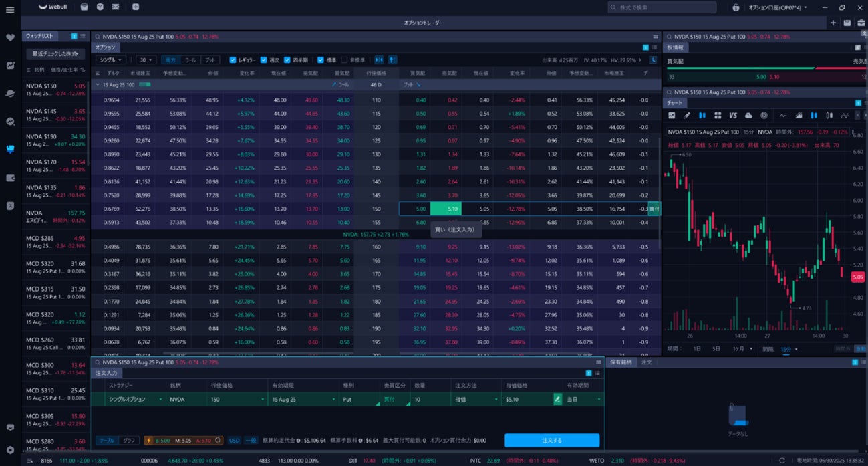Open the シングルオプション strategy dropdown in order entry

click(136, 399)
